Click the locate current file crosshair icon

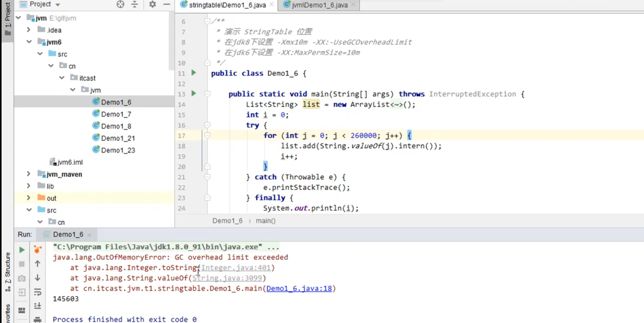click(x=121, y=4)
